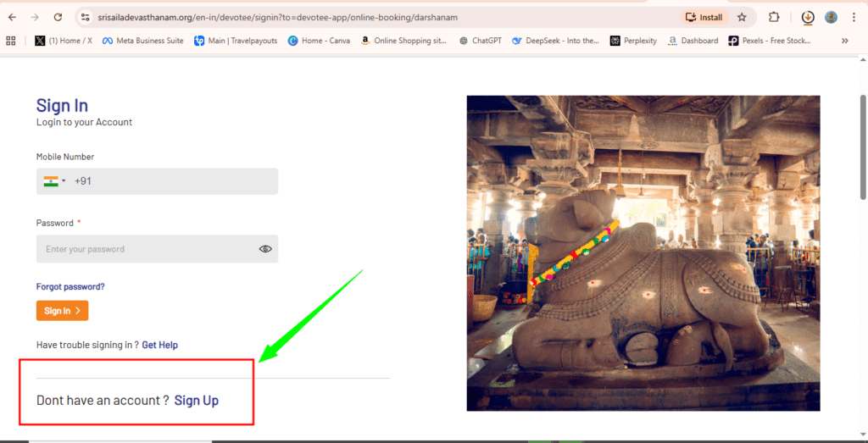Open the browser extensions puzzle icon
This screenshot has height=443, width=868.
click(774, 17)
